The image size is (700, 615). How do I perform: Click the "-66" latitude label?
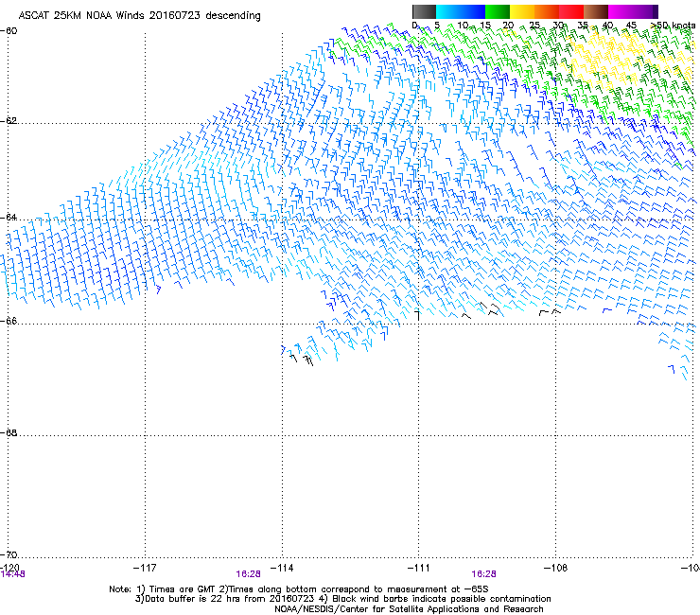9,321
